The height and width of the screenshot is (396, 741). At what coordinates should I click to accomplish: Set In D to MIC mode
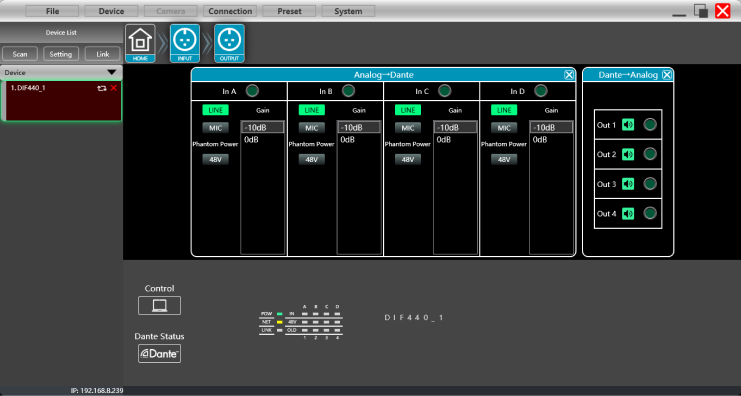click(x=504, y=128)
